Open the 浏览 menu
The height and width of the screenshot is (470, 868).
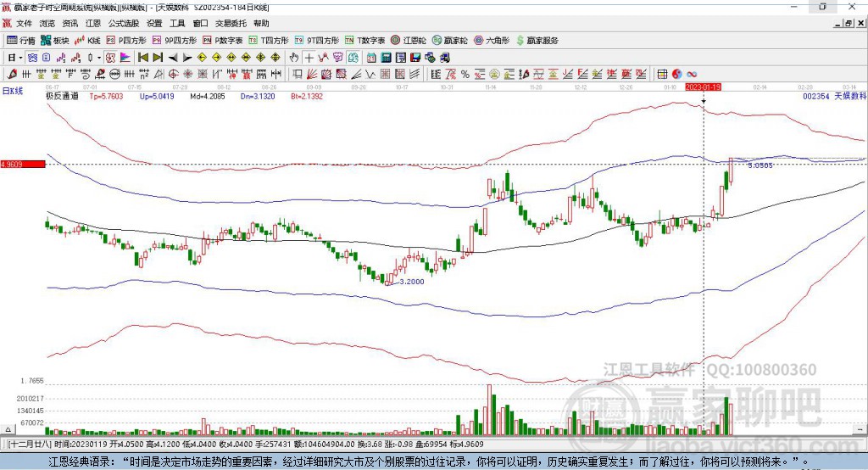coord(47,23)
